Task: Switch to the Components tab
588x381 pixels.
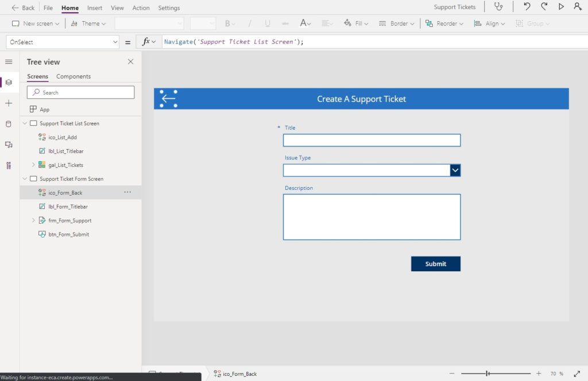Action: point(73,76)
